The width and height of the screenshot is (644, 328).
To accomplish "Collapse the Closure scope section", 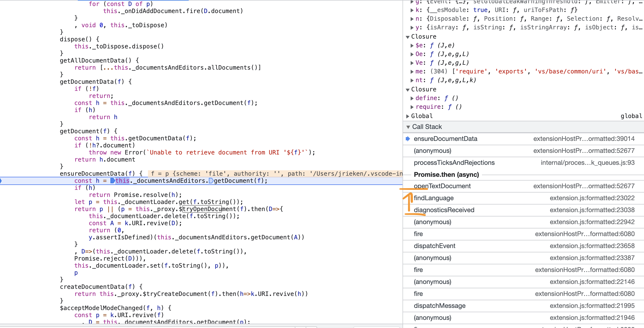I will click(408, 36).
